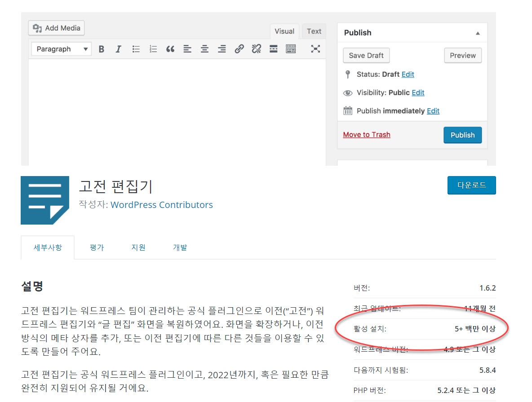Viewport: 532px width, 402px height.
Task: Insert a bulleted list
Action: pos(136,49)
